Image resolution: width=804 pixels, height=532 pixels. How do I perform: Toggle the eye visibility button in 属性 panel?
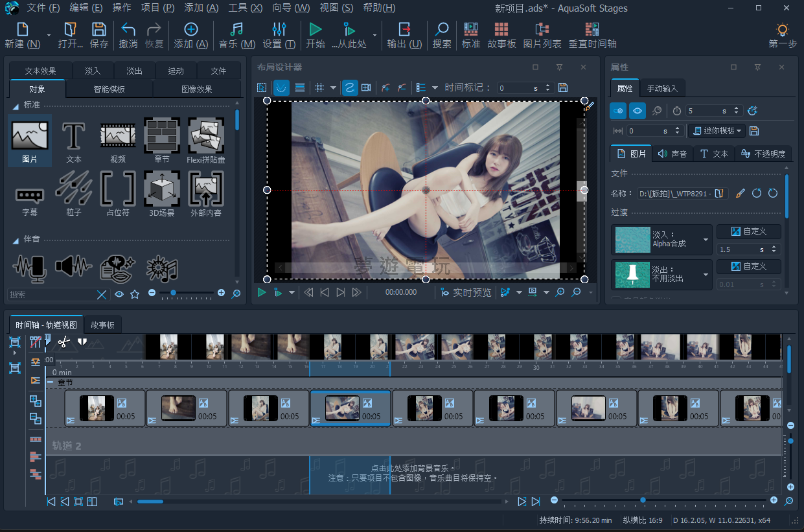coord(638,111)
